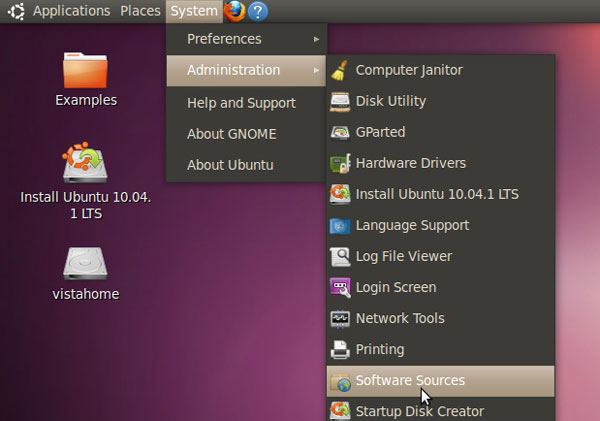Select Help and Support
This screenshot has height=421, width=600.
[x=241, y=103]
